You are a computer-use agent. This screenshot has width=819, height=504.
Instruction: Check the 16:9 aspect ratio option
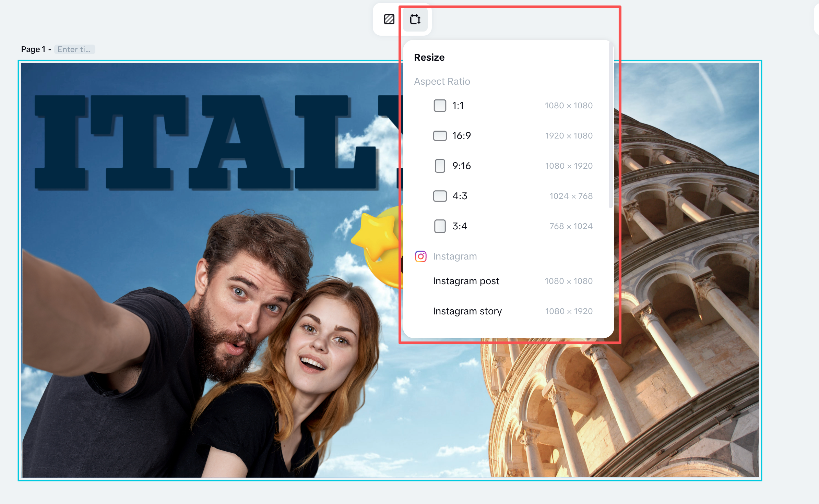(x=439, y=136)
